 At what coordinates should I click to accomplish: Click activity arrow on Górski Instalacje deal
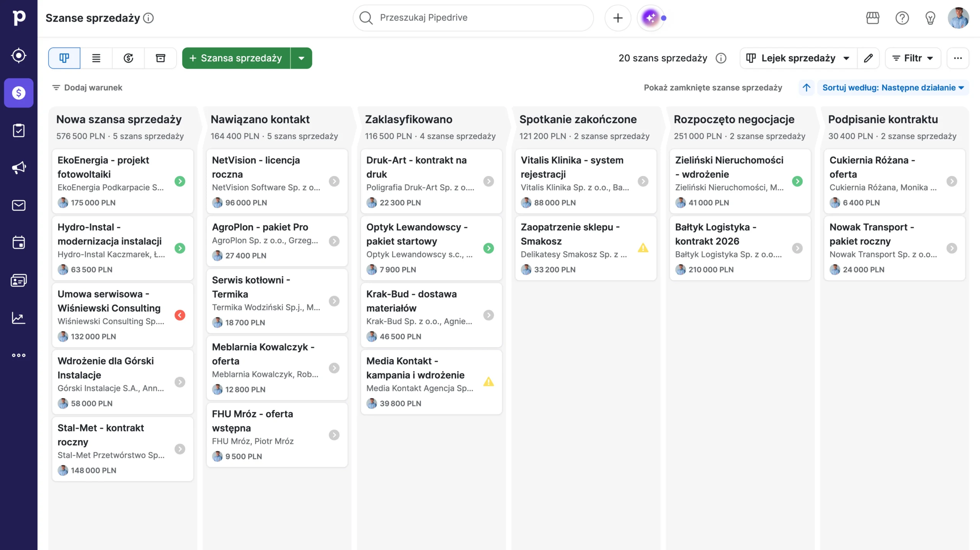click(x=180, y=382)
